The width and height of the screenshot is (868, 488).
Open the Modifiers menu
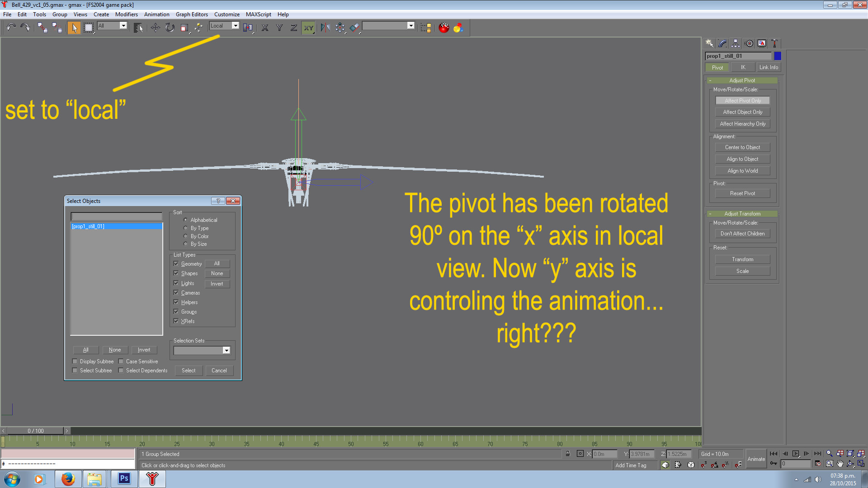(x=126, y=14)
